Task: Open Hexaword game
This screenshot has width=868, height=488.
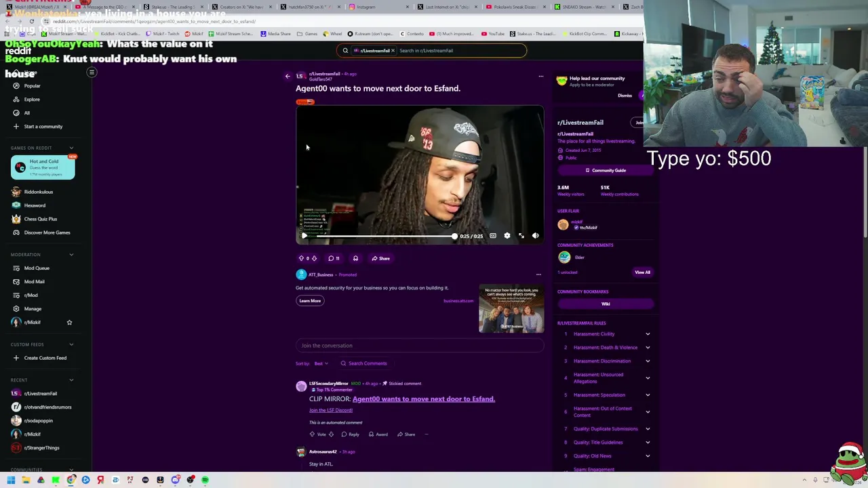Action: [x=35, y=205]
